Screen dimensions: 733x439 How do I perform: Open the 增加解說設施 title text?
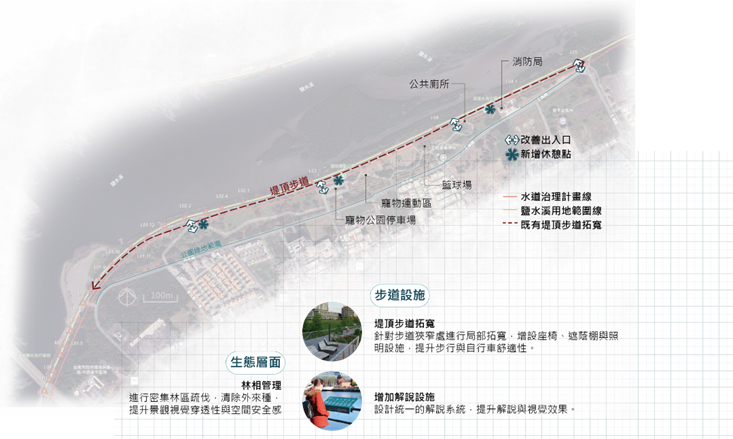pos(402,397)
